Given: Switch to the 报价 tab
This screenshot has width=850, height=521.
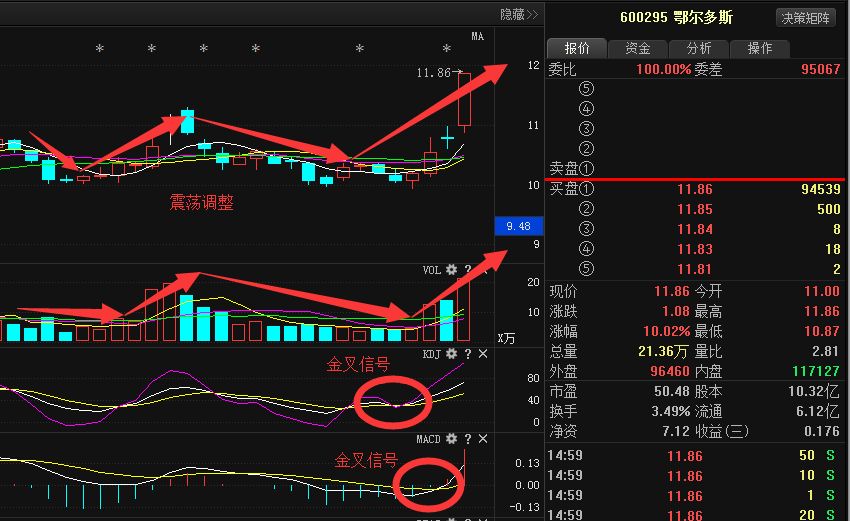Looking at the screenshot, I should coord(577,48).
